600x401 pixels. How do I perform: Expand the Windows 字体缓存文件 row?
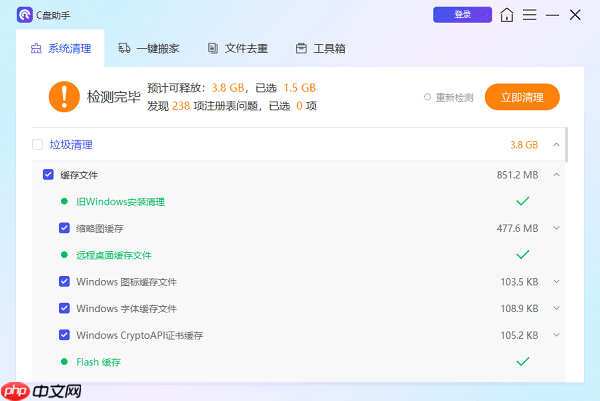click(x=556, y=308)
